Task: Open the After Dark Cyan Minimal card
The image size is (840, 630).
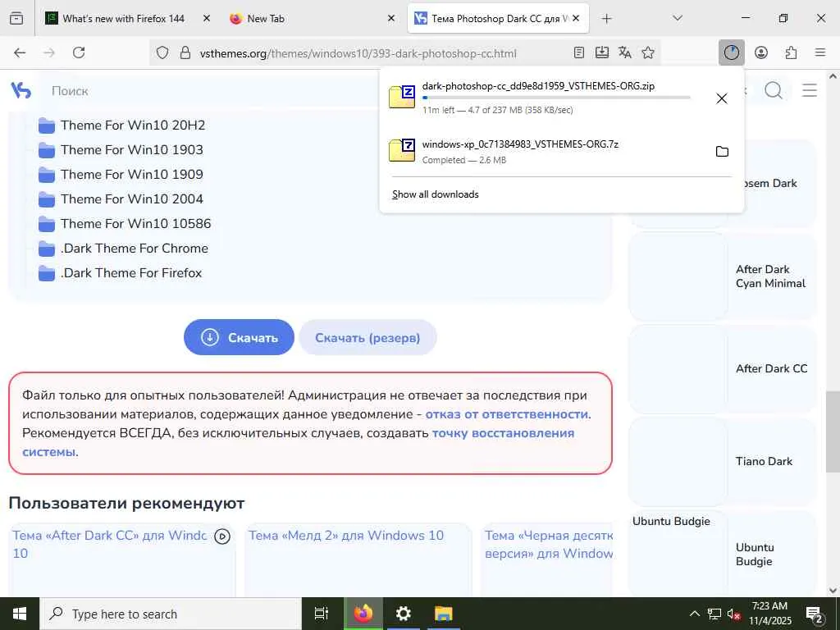Action: [723, 276]
